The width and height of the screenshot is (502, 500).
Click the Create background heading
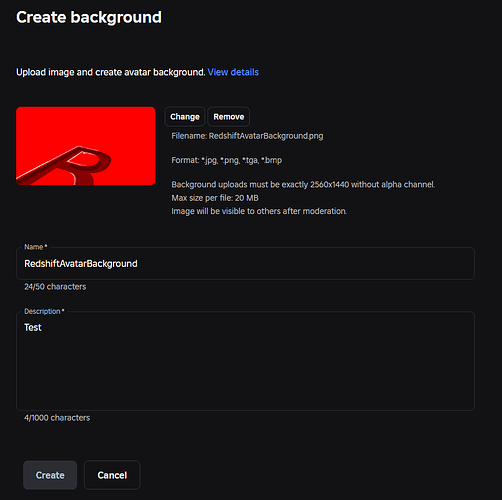(x=89, y=17)
